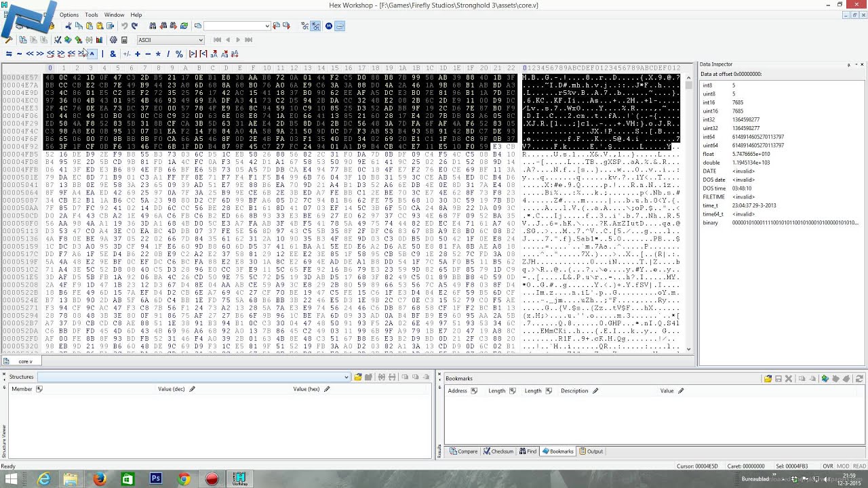868x488 pixels.
Task: Click the Value (hex) column header
Action: click(x=306, y=389)
